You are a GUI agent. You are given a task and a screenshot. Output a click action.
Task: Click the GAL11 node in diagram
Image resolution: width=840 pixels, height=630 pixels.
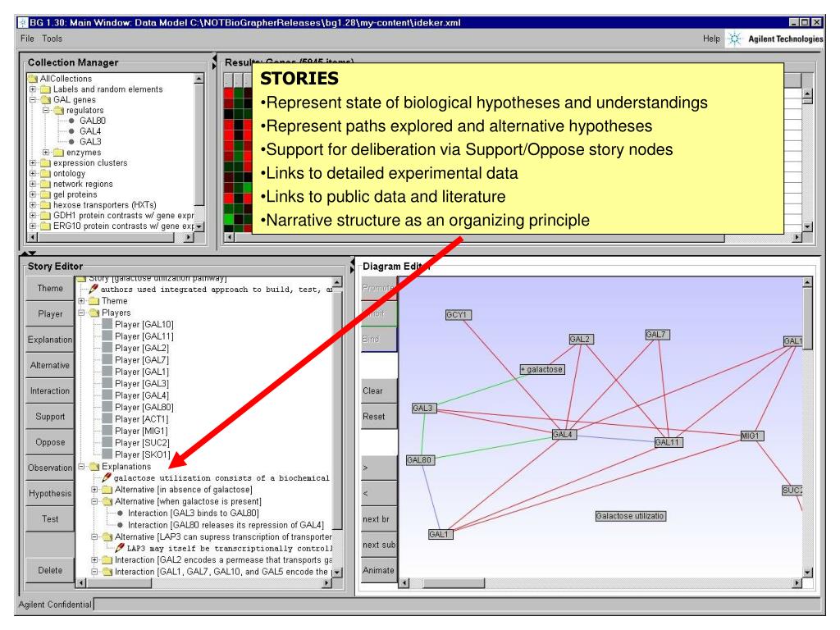coord(668,442)
